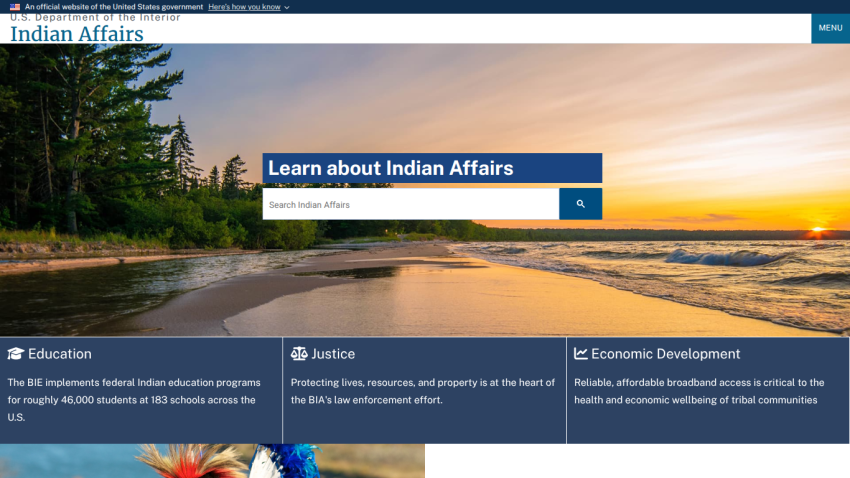Click text "An official website of the United States government"
Image resolution: width=850 pixels, height=478 pixels.
pos(114,7)
